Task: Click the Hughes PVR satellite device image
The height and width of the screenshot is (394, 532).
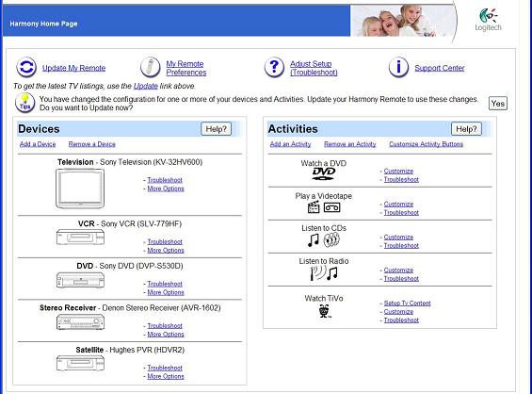Action: click(80, 363)
